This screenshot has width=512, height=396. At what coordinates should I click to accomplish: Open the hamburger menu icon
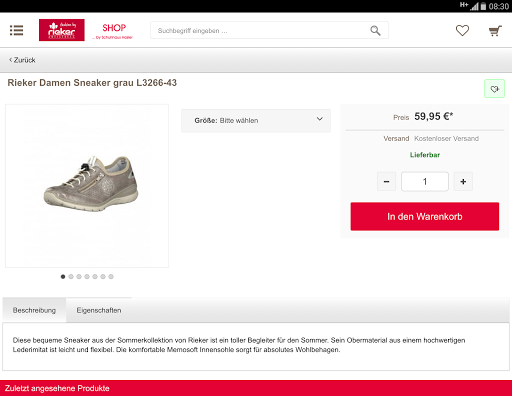(16, 30)
